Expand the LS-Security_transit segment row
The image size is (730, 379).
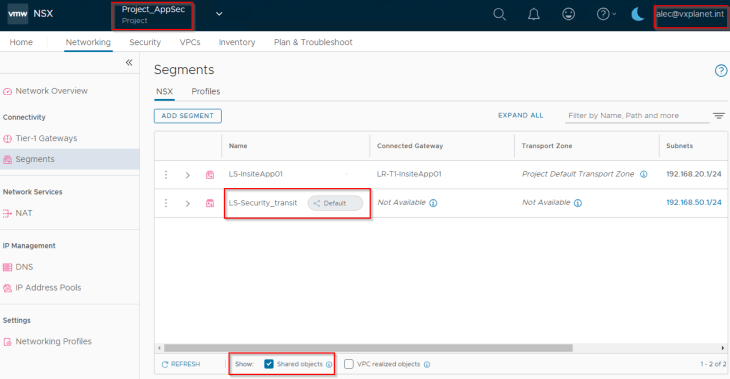tap(188, 203)
